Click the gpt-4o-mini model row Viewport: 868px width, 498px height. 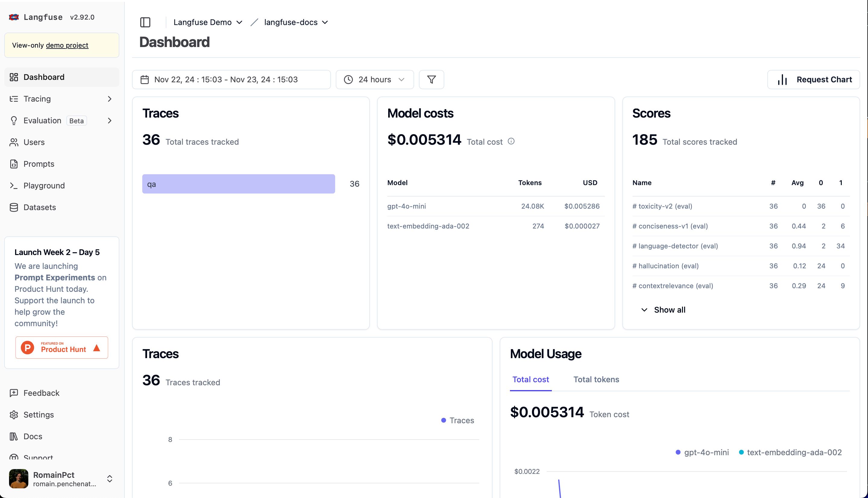pyautogui.click(x=496, y=206)
